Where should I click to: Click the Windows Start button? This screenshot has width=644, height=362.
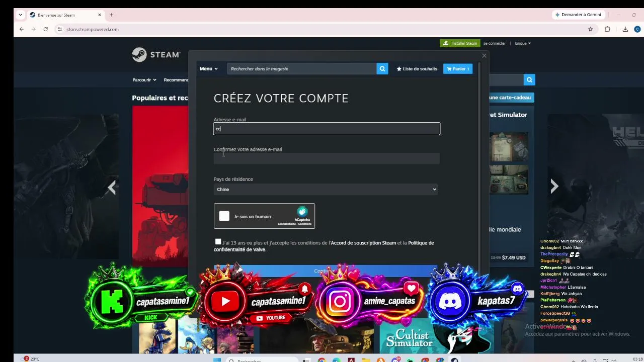(x=217, y=359)
